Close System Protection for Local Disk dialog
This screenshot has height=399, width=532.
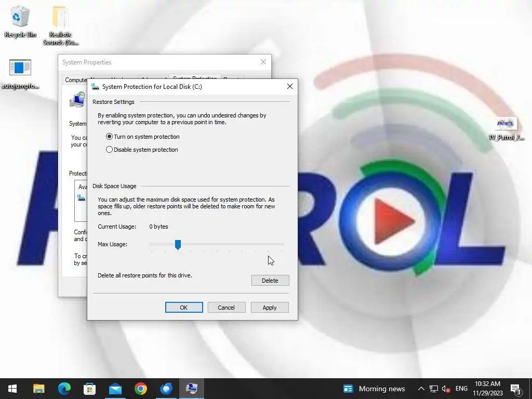[x=290, y=87]
